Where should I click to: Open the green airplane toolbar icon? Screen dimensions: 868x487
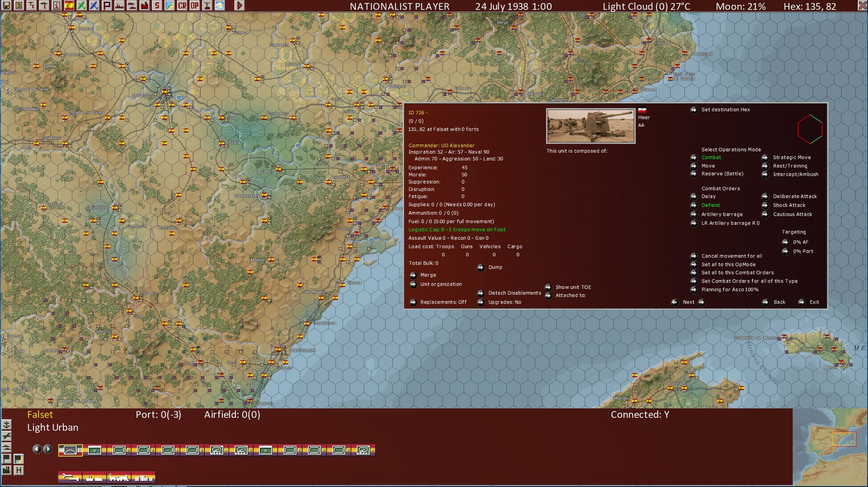pos(81,5)
